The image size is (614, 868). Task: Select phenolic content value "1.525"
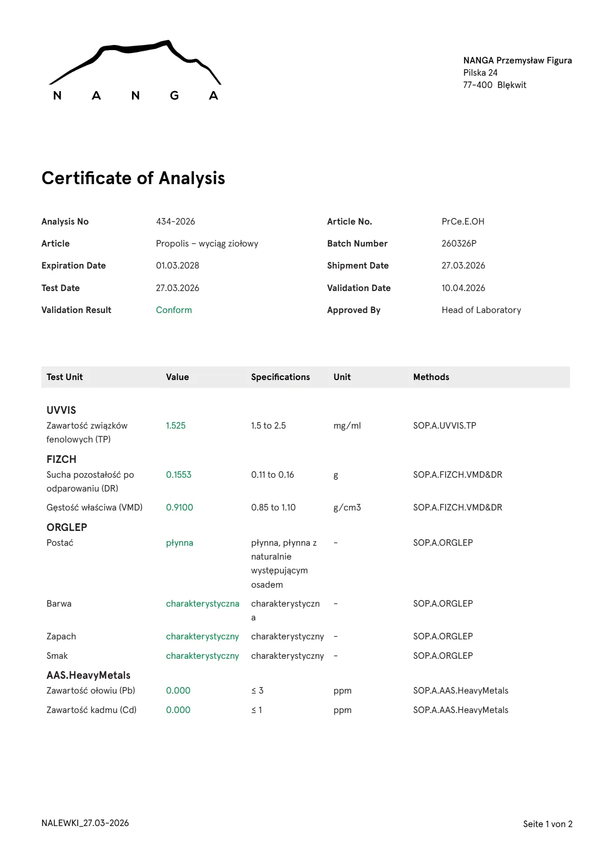pos(176,426)
